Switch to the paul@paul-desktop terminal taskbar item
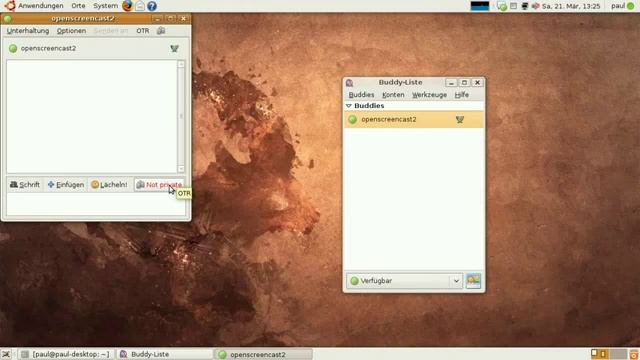Screen dimensions: 640x360 point(67,354)
